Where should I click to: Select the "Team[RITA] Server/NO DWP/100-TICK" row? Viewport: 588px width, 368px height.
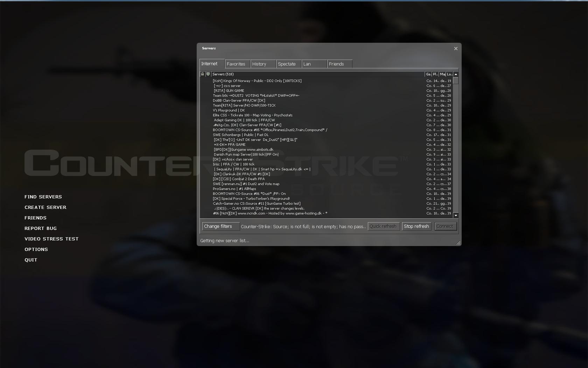click(326, 105)
